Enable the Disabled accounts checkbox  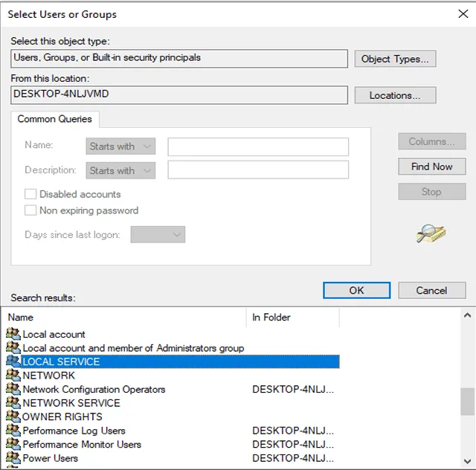[30, 194]
